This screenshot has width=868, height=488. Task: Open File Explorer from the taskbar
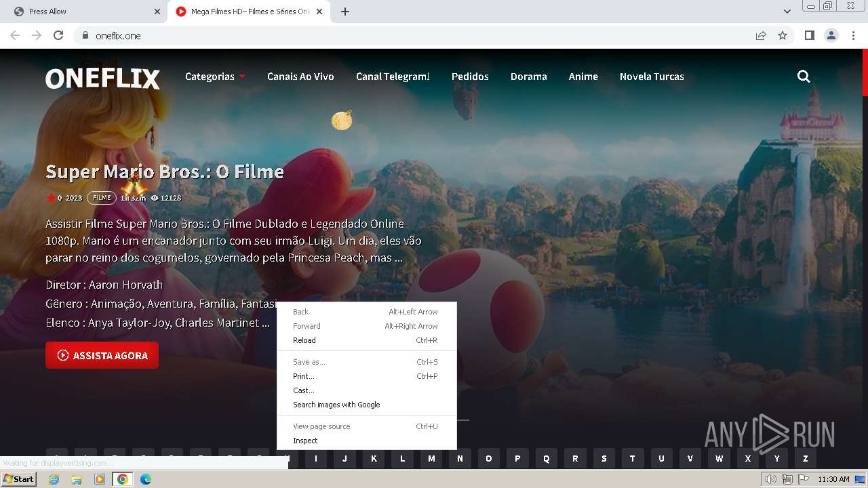[77, 479]
